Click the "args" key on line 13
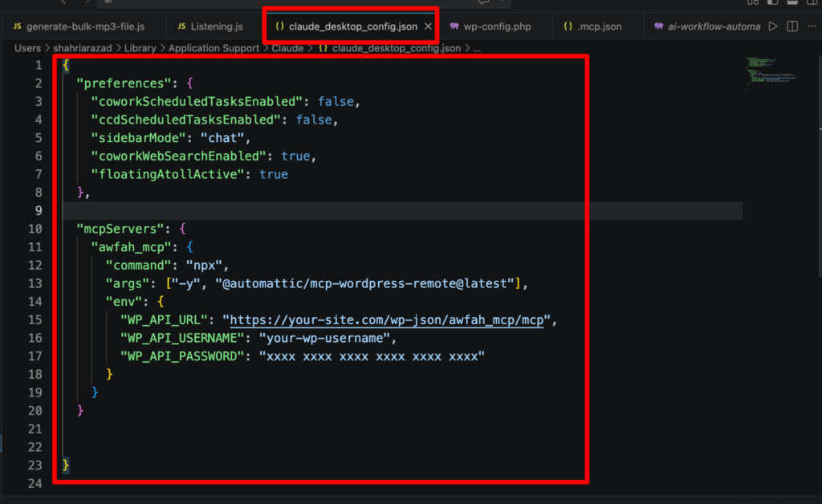Screen dimensions: 822x504 coord(128,283)
